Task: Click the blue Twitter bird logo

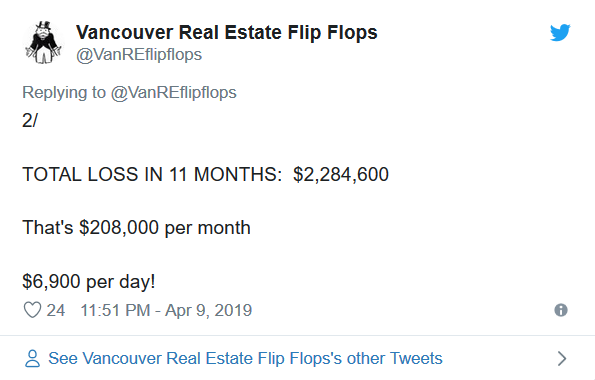Action: click(x=560, y=33)
